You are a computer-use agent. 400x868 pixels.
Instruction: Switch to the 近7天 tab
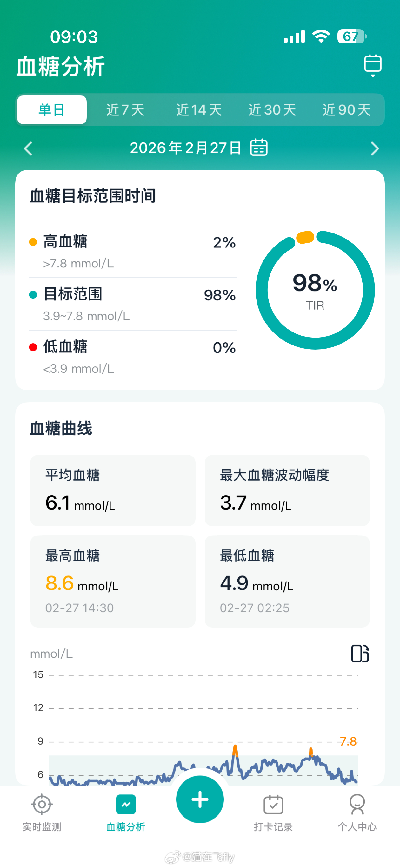(125, 110)
